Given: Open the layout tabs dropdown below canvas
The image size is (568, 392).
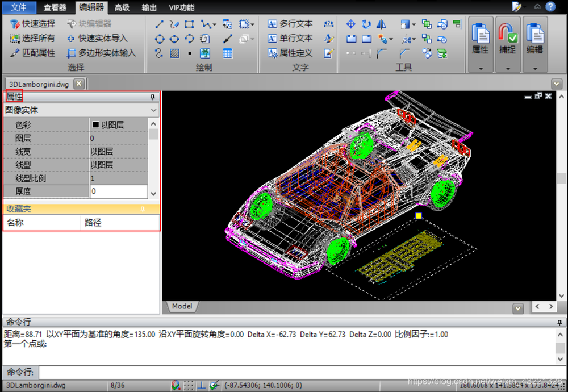Looking at the screenshot, I should 518,308.
